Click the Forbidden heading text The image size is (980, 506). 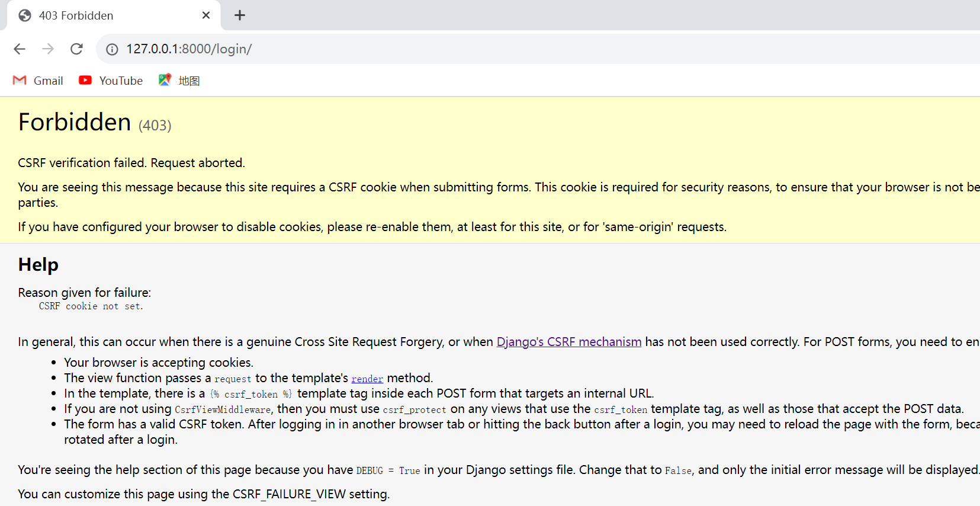(x=75, y=122)
